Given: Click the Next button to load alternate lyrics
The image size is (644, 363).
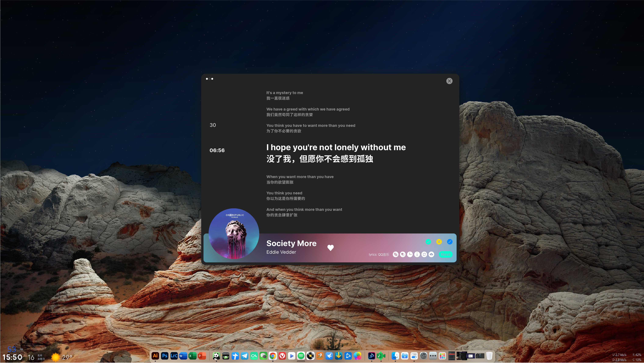Looking at the screenshot, I should click(x=446, y=254).
